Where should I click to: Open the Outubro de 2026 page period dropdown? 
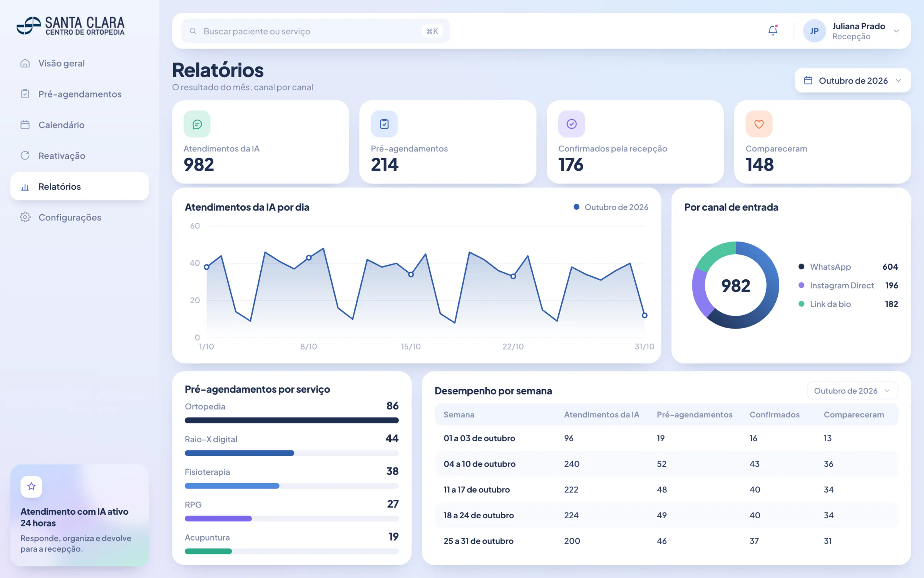(853, 81)
